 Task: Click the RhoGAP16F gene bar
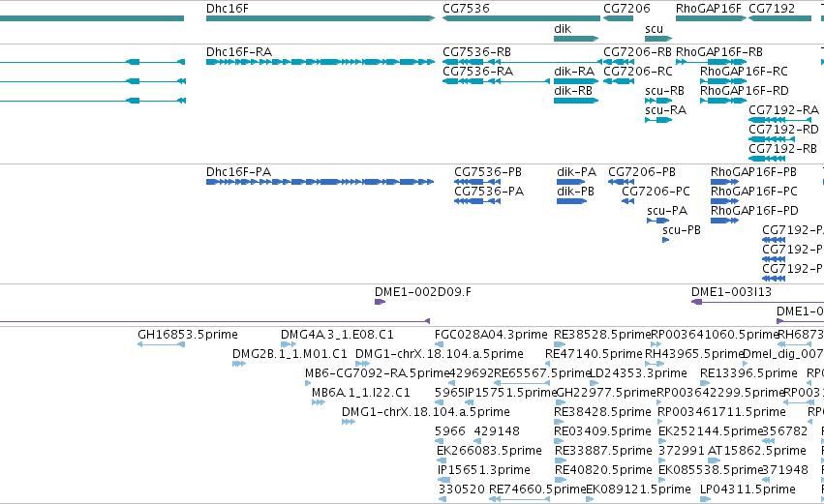(711, 18)
